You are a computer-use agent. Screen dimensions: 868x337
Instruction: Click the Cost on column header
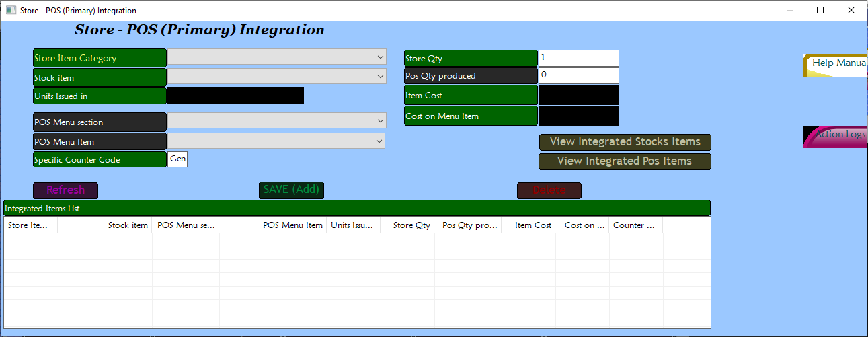click(x=583, y=225)
